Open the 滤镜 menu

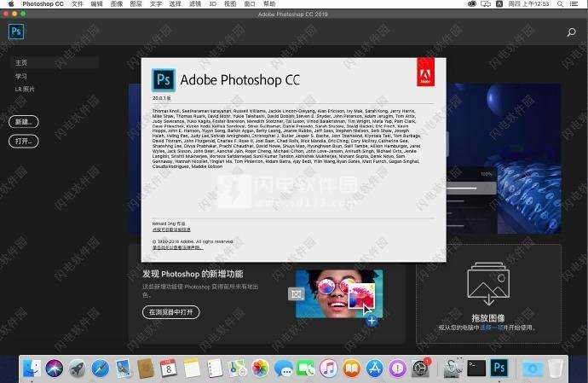(x=195, y=3)
